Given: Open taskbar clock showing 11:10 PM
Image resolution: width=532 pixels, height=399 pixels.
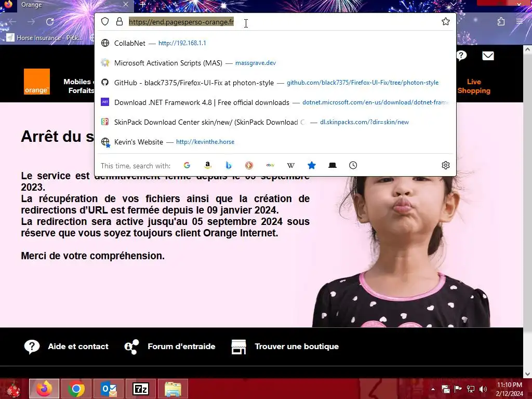Looking at the screenshot, I should point(509,389).
